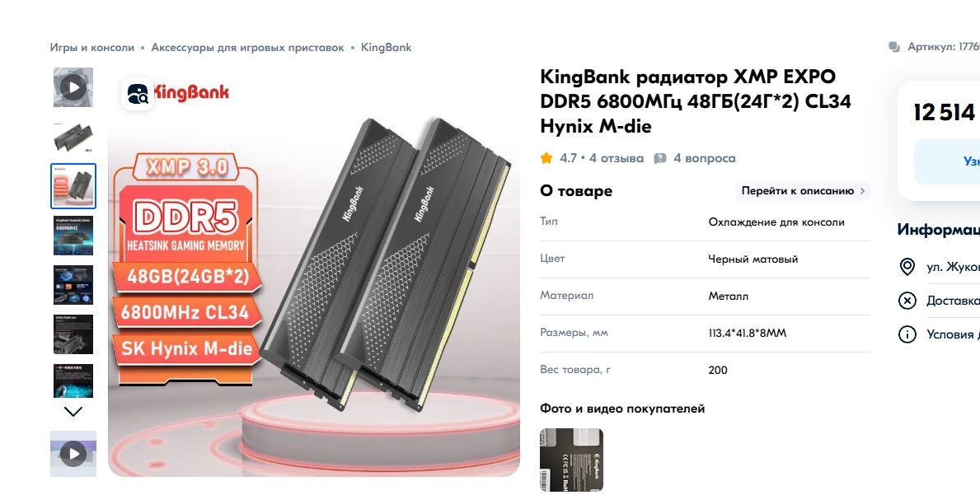Click the delivery crossed-circle icon
Screen dimensions: 980x495
pos(907,301)
